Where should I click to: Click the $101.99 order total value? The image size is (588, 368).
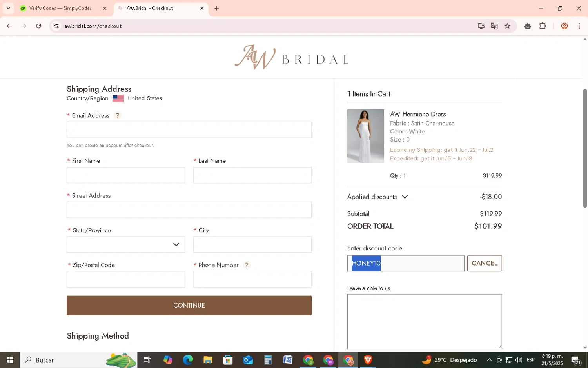(x=488, y=226)
